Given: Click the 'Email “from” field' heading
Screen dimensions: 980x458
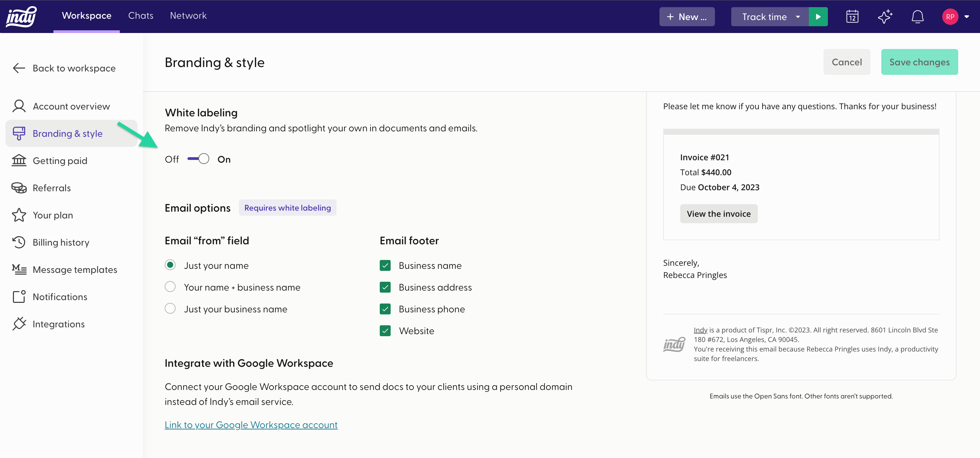Looking at the screenshot, I should [207, 241].
